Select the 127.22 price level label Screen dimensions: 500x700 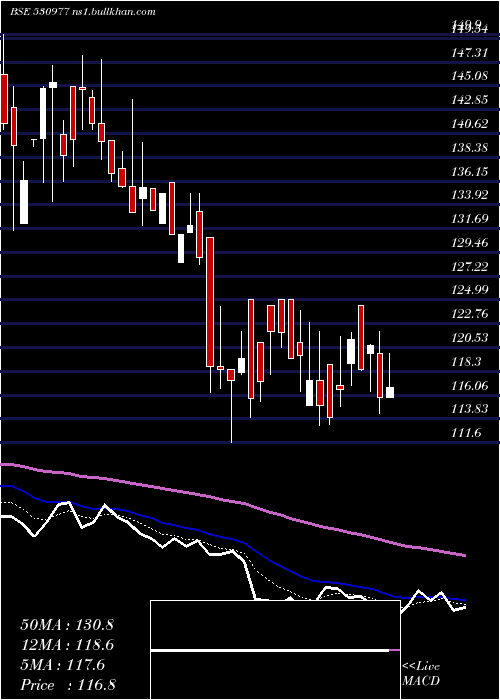point(469,267)
